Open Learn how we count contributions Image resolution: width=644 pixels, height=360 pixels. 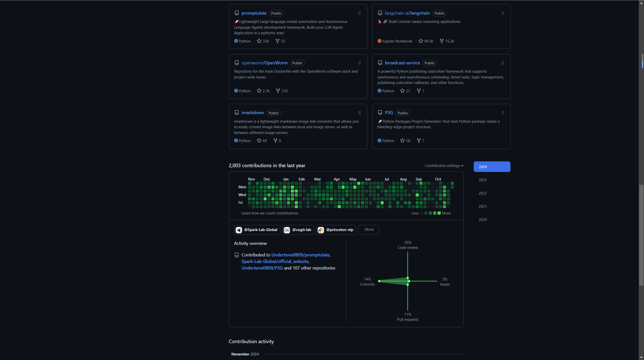tap(270, 213)
